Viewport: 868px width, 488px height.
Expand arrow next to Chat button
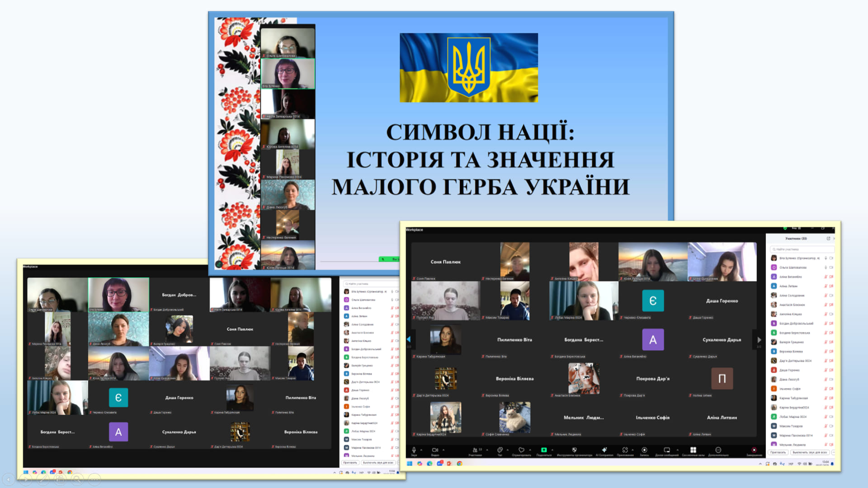click(508, 450)
